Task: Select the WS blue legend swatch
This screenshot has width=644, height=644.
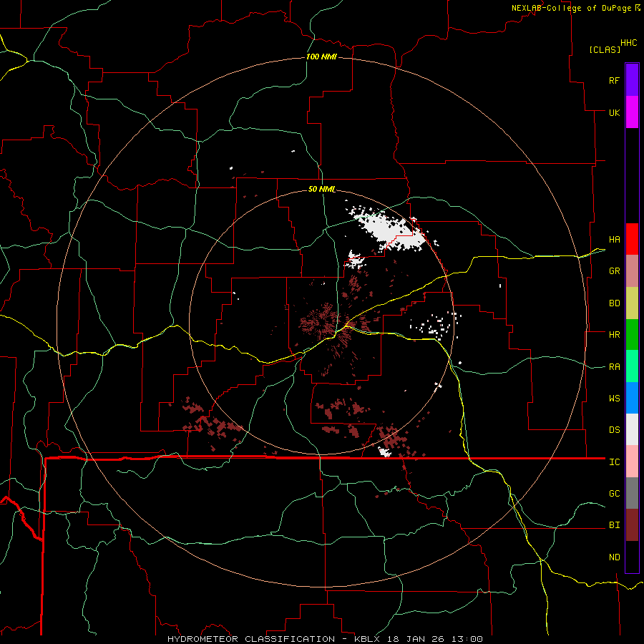Action: pyautogui.click(x=632, y=398)
